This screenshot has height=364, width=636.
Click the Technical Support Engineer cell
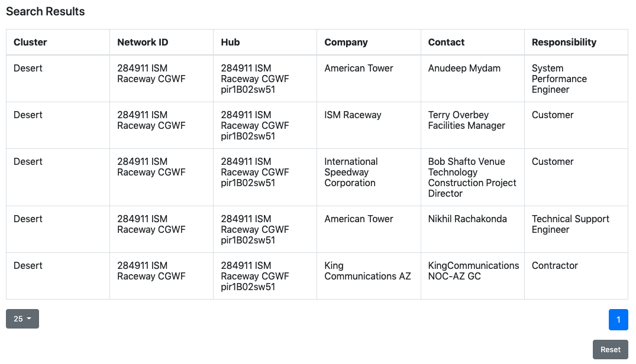[x=570, y=225]
